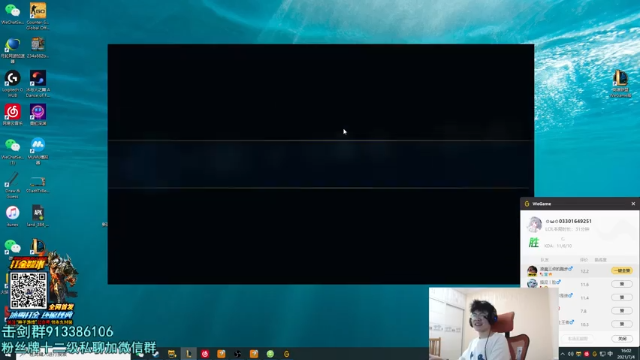Like the teammate with score 11.4

pyautogui.click(x=622, y=298)
